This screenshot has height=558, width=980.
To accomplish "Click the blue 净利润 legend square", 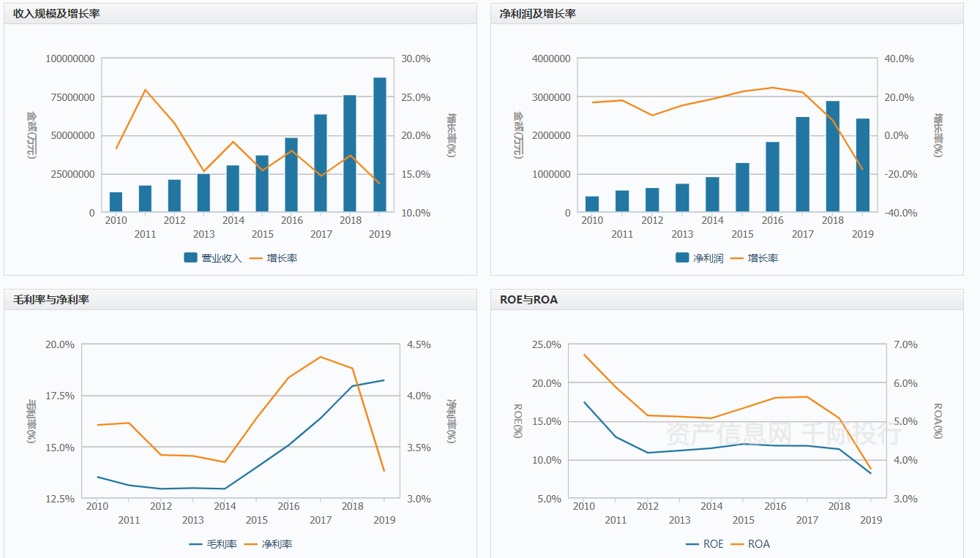I will (x=681, y=257).
